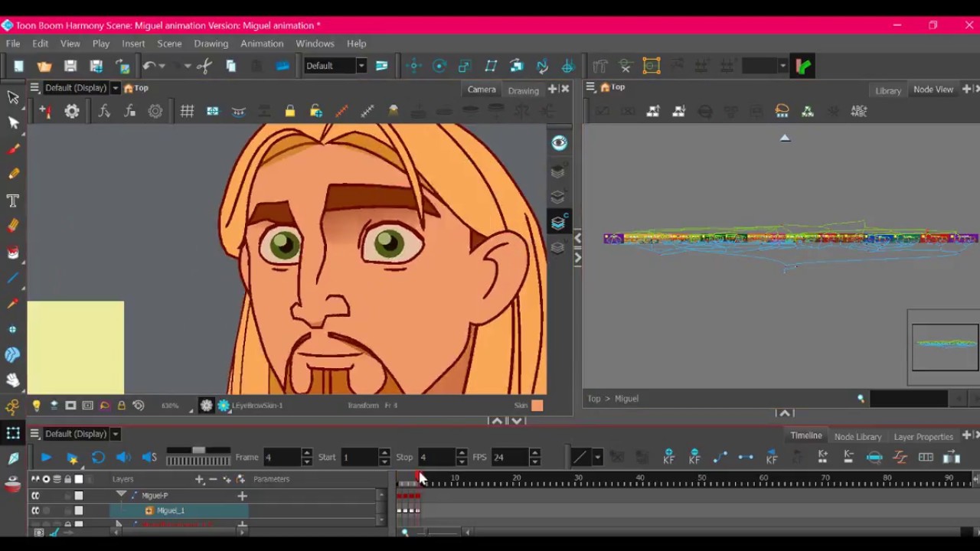
Task: Open the Animation menu
Action: point(262,44)
